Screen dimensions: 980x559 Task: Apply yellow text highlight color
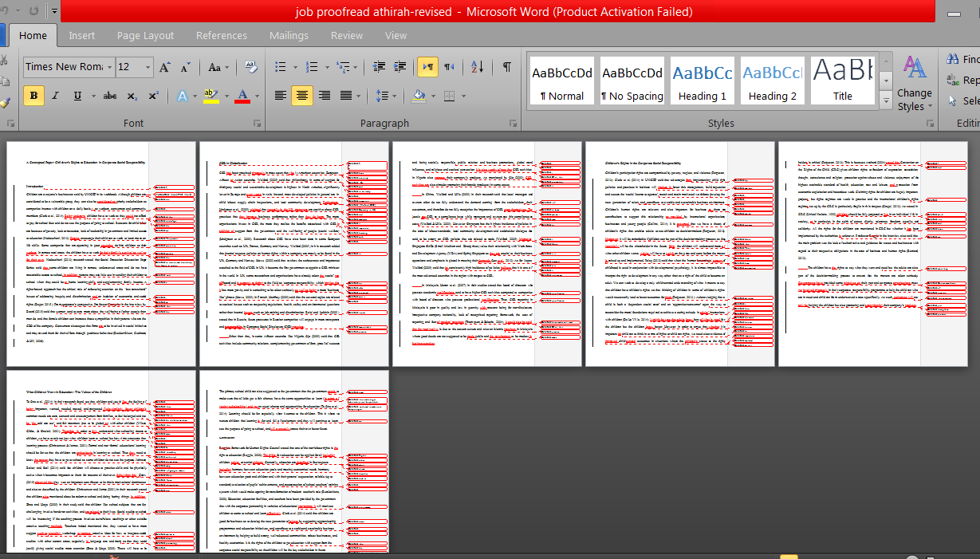(x=210, y=96)
